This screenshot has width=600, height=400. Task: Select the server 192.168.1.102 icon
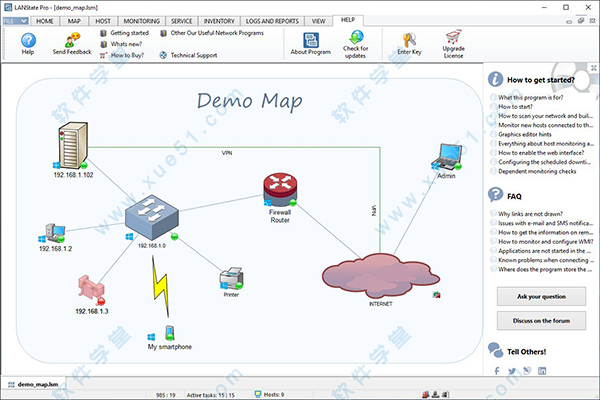[x=73, y=145]
